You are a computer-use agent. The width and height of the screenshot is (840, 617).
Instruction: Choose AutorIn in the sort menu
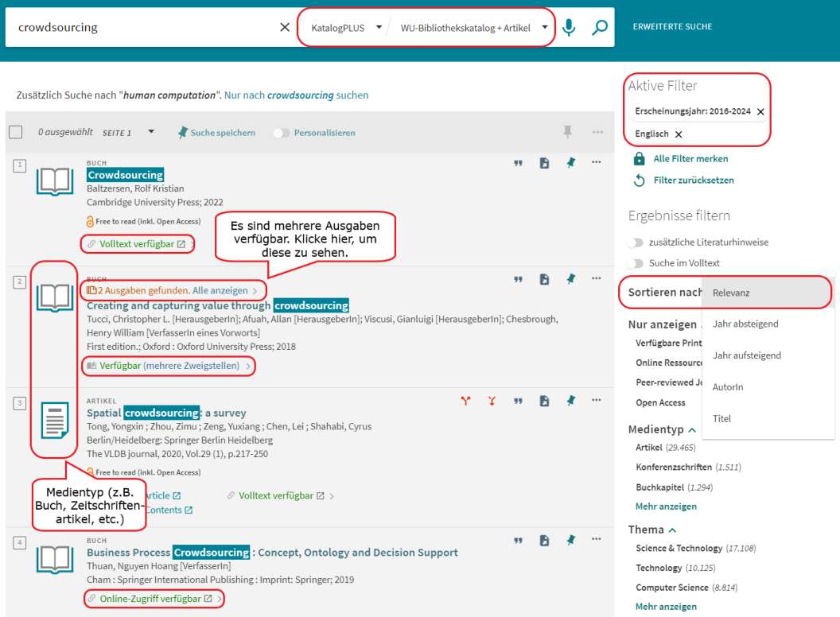[x=728, y=387]
